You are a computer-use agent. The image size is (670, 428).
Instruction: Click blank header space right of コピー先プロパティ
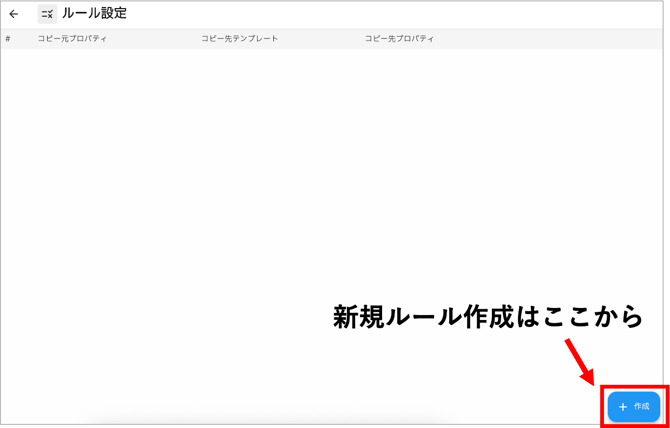(x=550, y=39)
